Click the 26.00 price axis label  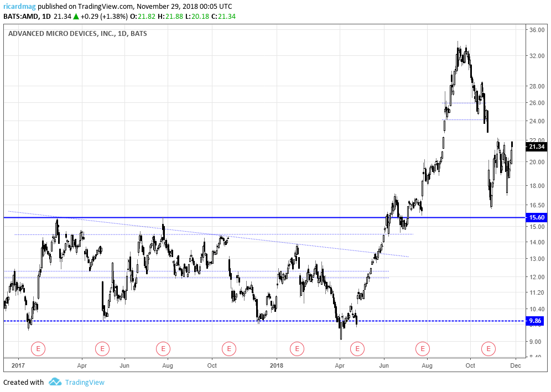point(537,103)
